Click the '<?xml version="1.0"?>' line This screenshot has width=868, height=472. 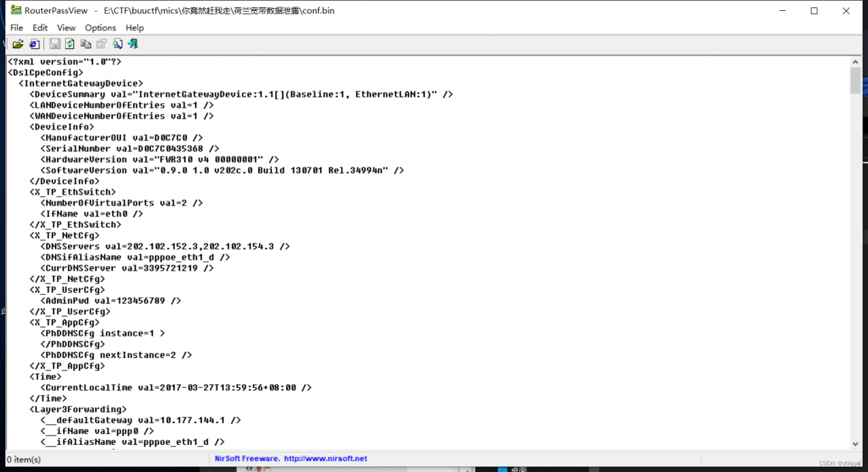[64, 62]
